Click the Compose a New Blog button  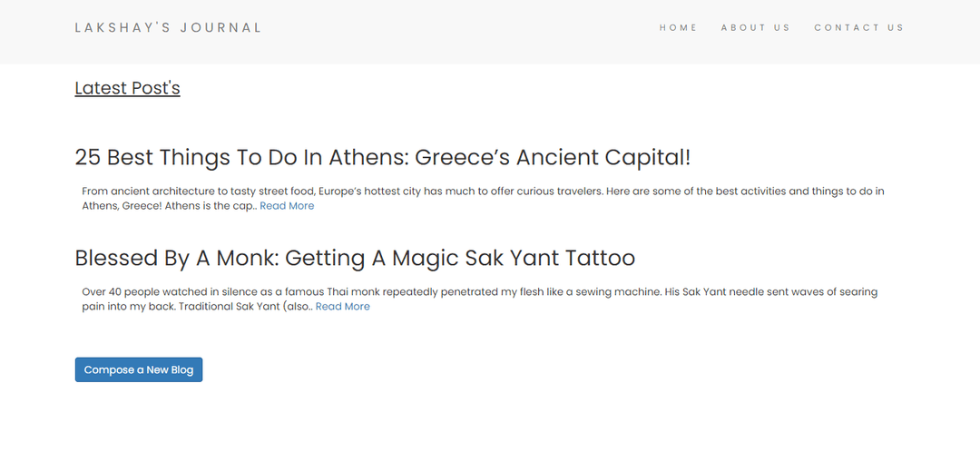(x=139, y=369)
